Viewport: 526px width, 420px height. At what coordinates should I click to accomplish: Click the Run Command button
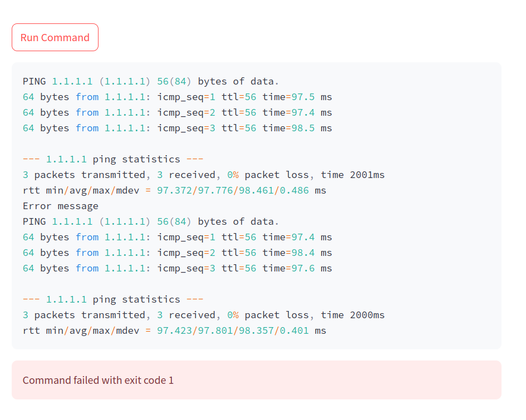[x=55, y=37]
